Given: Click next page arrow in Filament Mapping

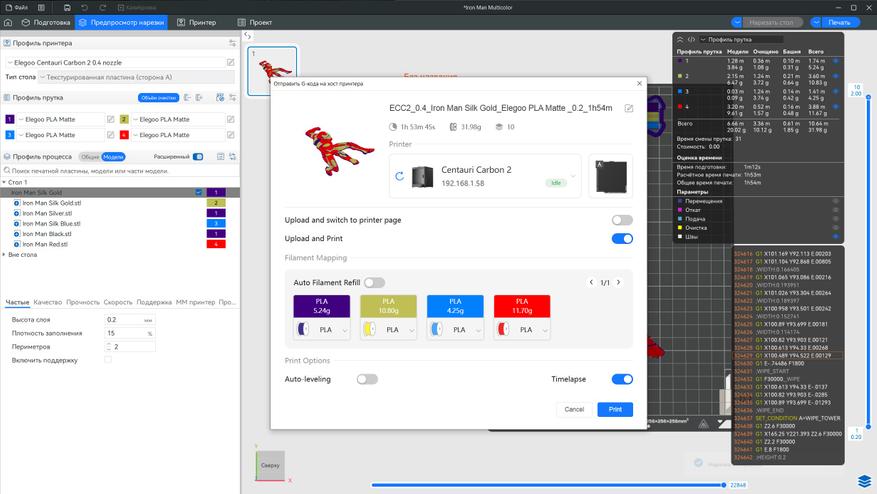Looking at the screenshot, I should coord(619,283).
